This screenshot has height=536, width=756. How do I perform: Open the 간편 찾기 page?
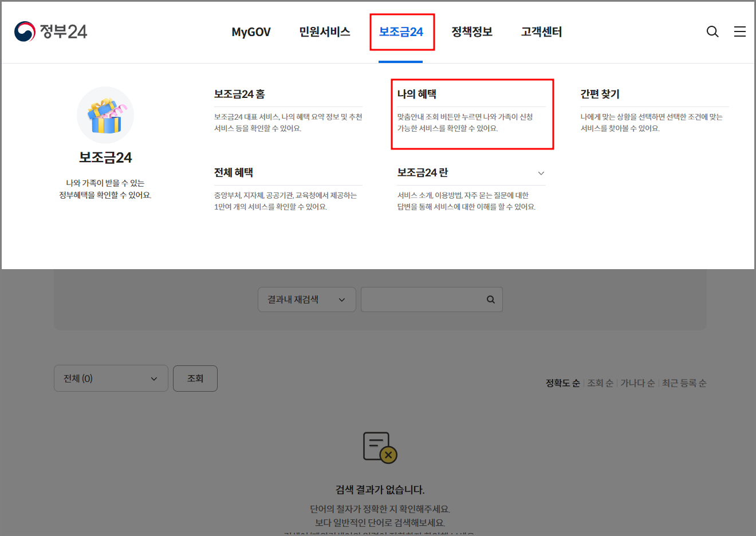pos(600,94)
